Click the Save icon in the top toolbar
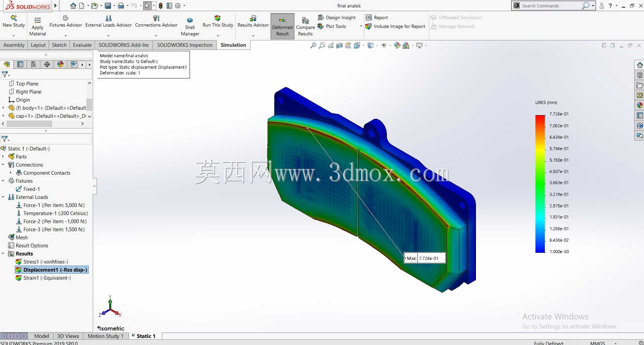 (108, 6)
